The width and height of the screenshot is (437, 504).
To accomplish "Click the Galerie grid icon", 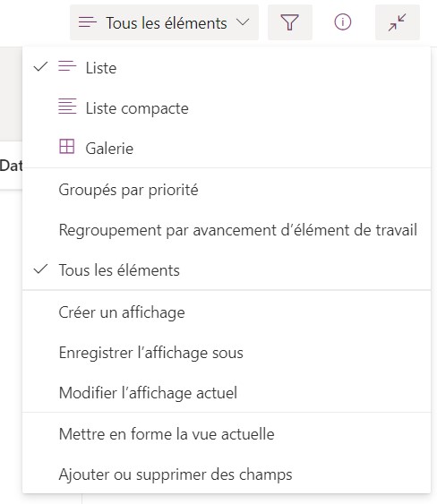I will [67, 147].
